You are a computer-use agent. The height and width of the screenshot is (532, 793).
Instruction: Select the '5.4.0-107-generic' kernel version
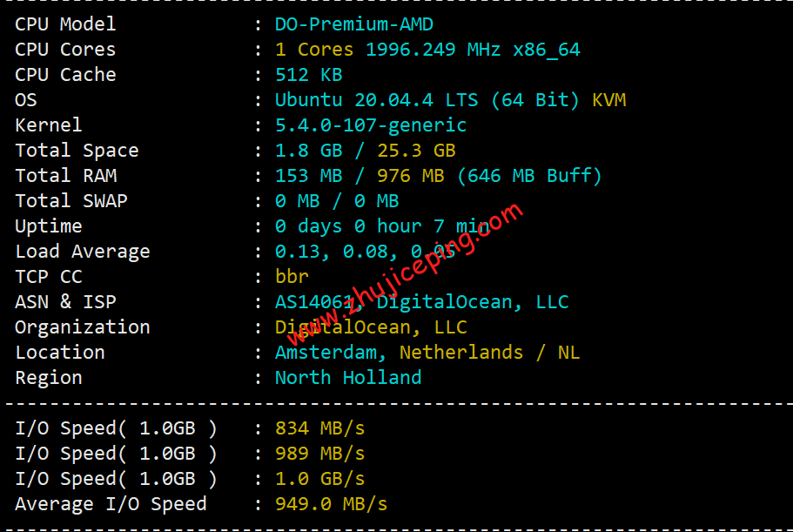371,125
